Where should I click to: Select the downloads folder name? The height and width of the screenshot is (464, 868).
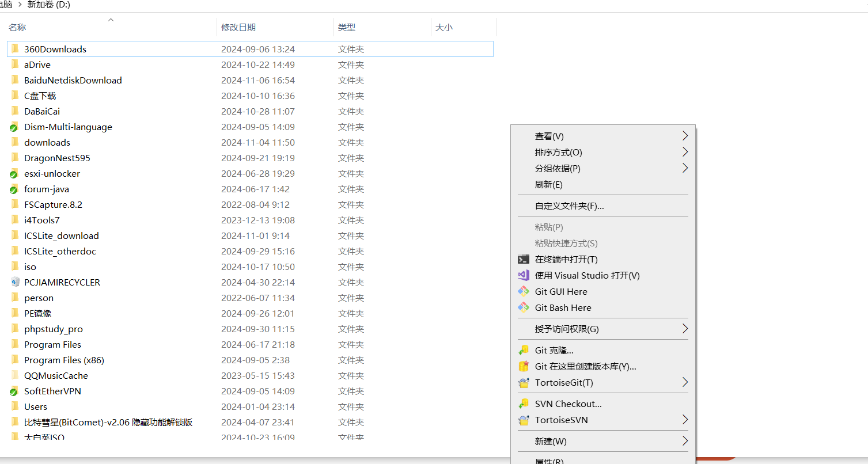pos(47,142)
